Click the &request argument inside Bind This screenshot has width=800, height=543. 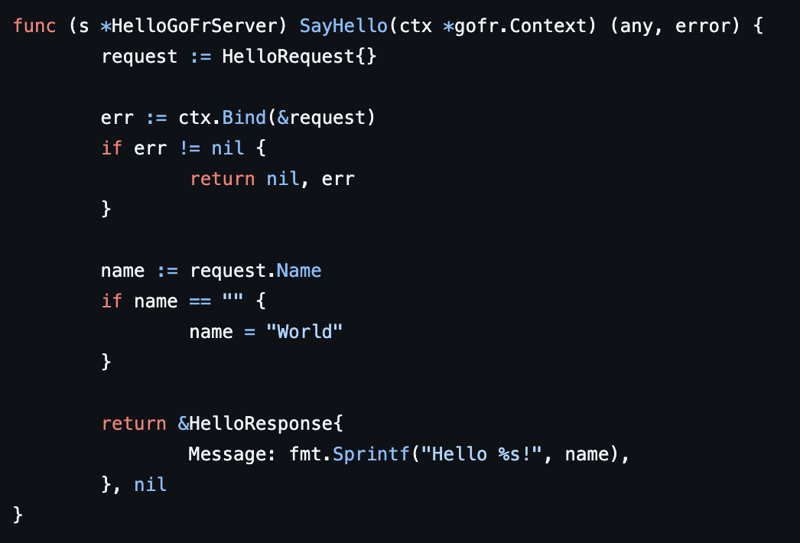click(x=320, y=118)
